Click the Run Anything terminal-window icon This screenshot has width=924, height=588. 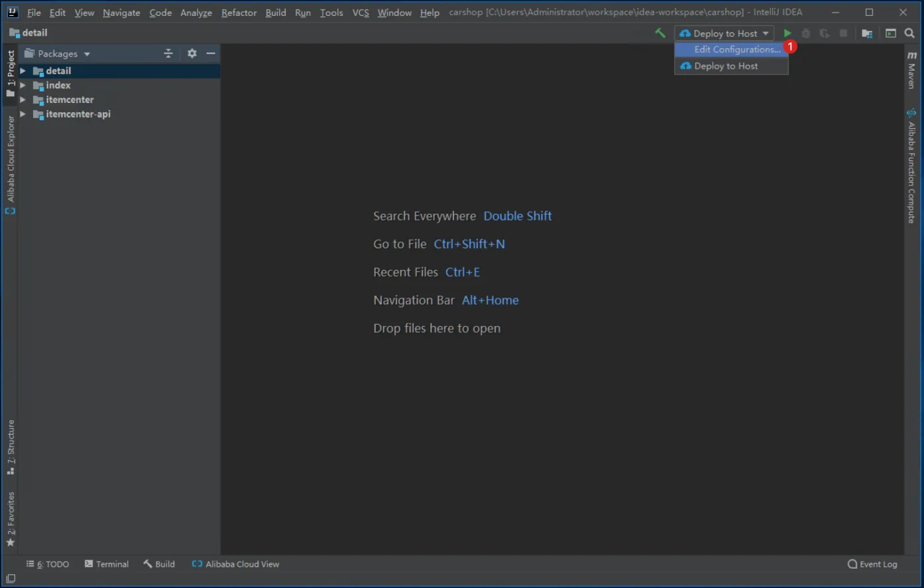pyautogui.click(x=891, y=33)
